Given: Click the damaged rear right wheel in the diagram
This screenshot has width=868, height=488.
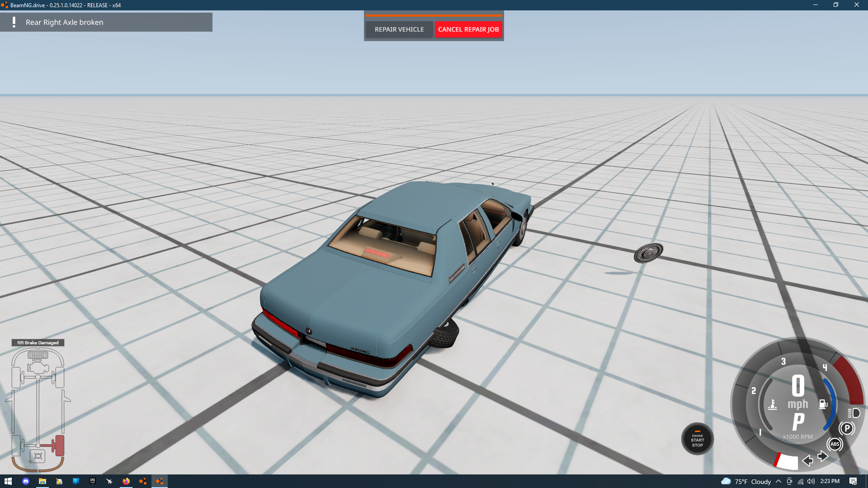Looking at the screenshot, I should point(60,446).
